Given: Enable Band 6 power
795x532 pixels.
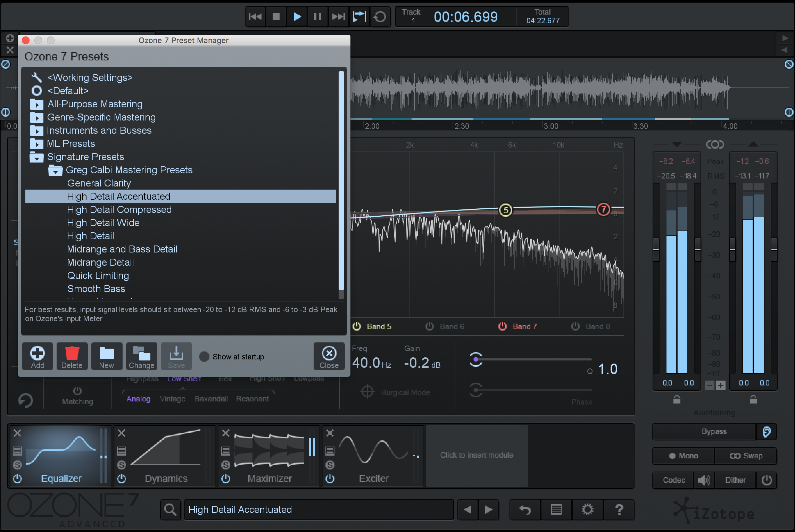Looking at the screenshot, I should tap(430, 326).
